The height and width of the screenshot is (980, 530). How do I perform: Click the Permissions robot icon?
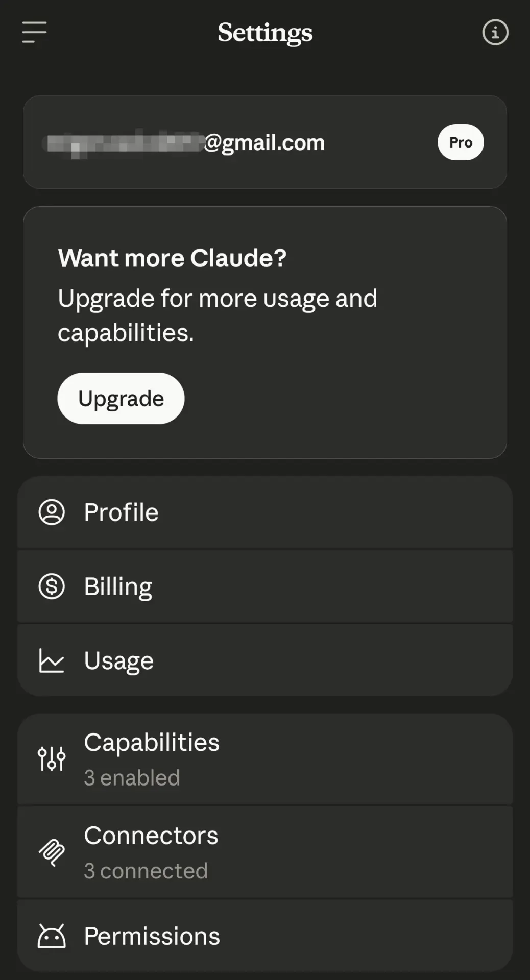pos(52,936)
